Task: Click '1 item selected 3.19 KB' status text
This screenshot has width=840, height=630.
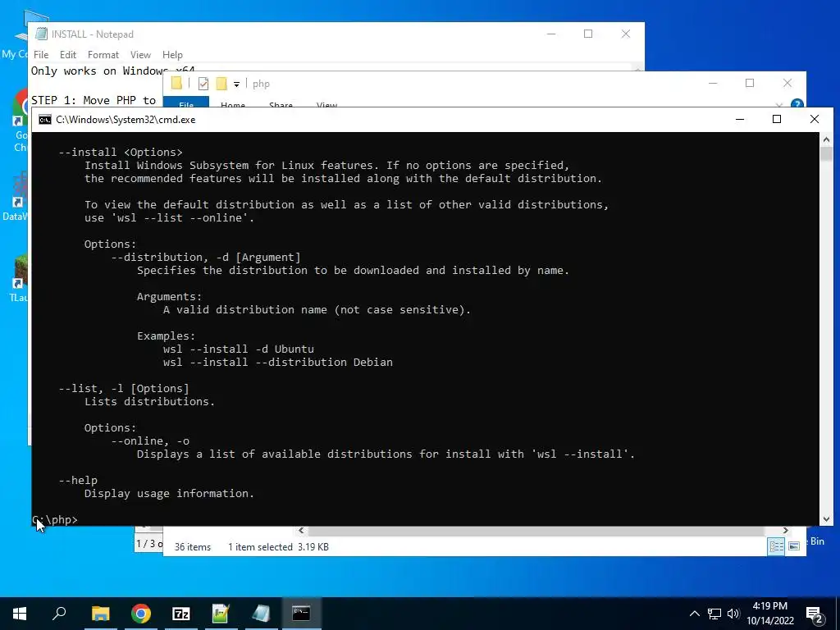Action: (x=279, y=547)
